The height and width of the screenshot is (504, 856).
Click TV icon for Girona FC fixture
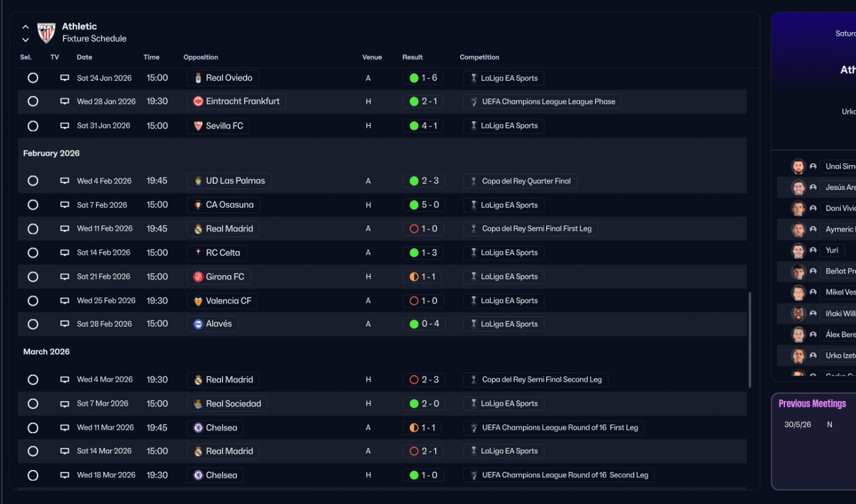tap(65, 277)
